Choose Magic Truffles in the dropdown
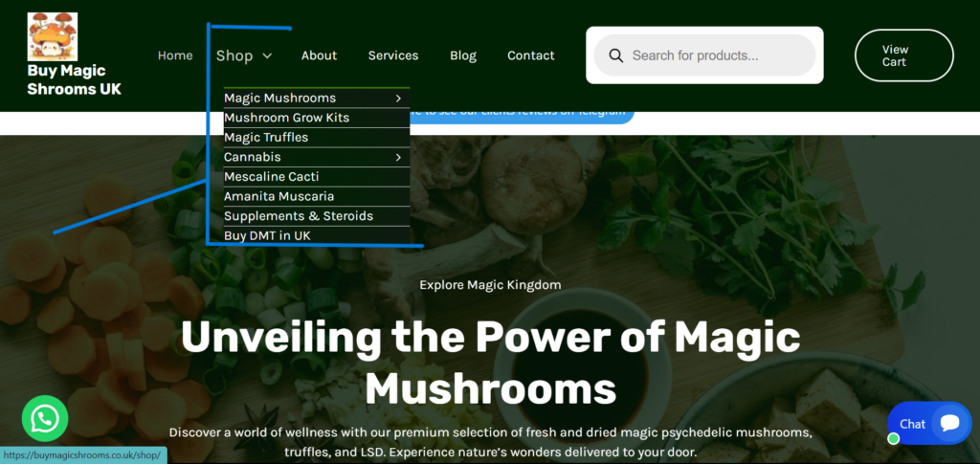The image size is (980, 464). pos(266,138)
